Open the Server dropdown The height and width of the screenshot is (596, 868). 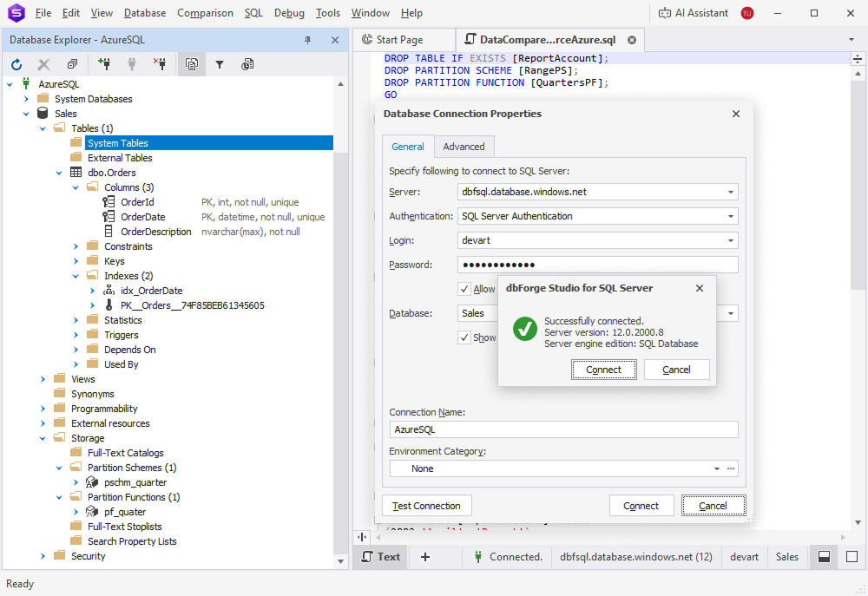point(730,192)
